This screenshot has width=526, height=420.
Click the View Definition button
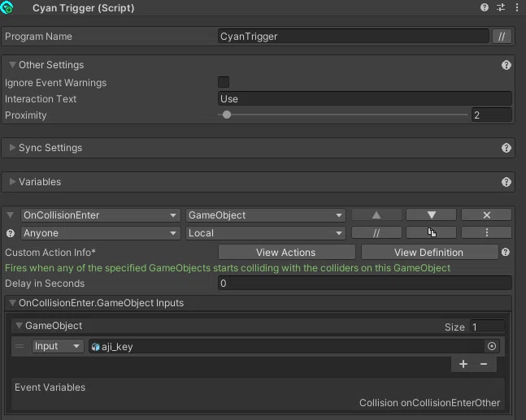click(x=429, y=253)
